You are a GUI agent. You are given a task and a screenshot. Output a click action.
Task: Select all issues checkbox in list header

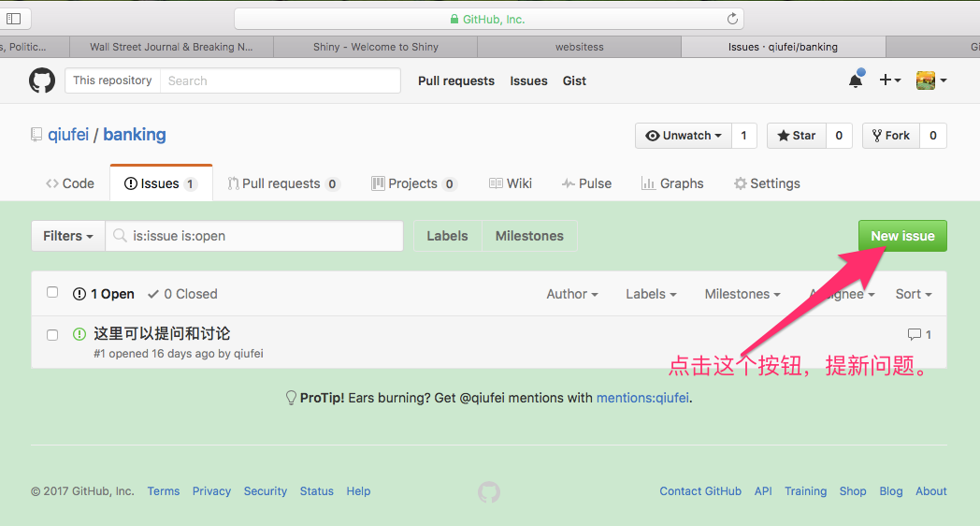point(52,292)
